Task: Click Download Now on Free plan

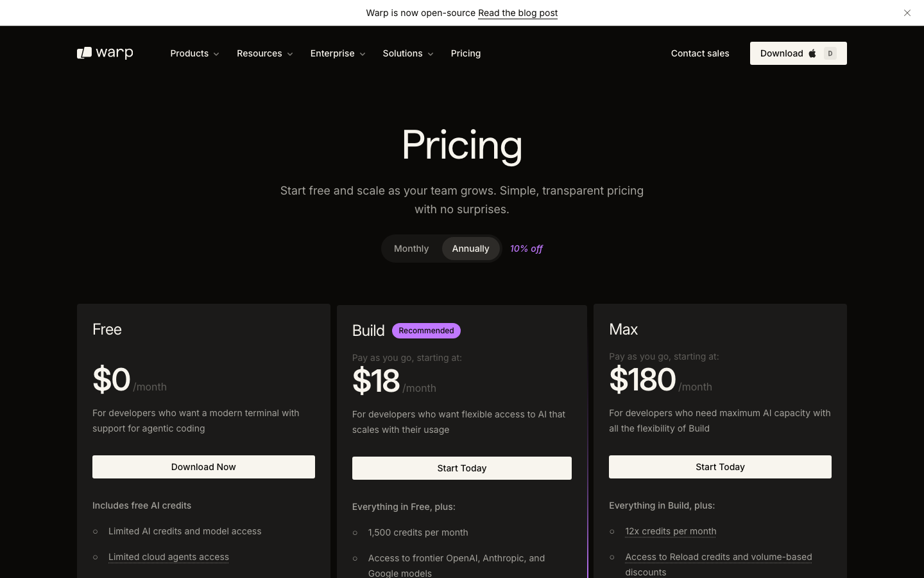Action: [x=203, y=467]
